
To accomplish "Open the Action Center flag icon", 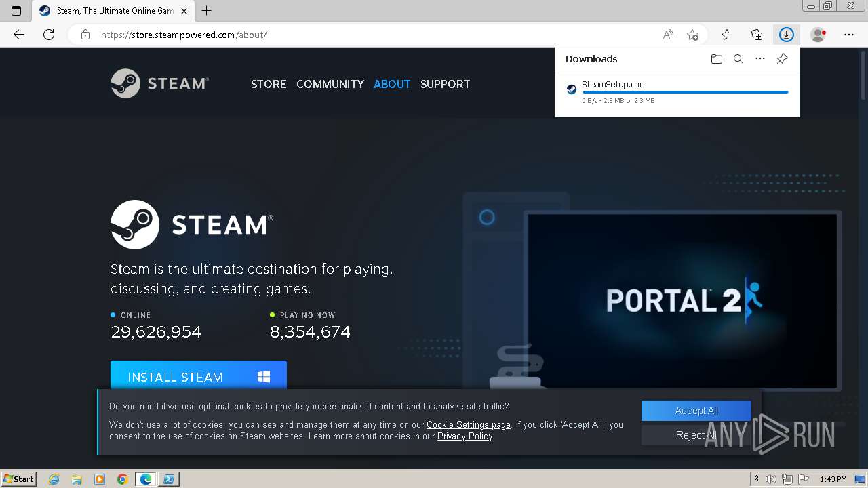I will tap(804, 479).
